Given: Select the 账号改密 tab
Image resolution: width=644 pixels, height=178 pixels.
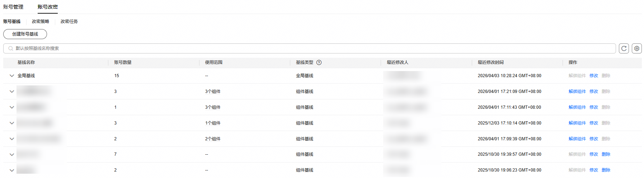Looking at the screenshot, I should (x=48, y=7).
